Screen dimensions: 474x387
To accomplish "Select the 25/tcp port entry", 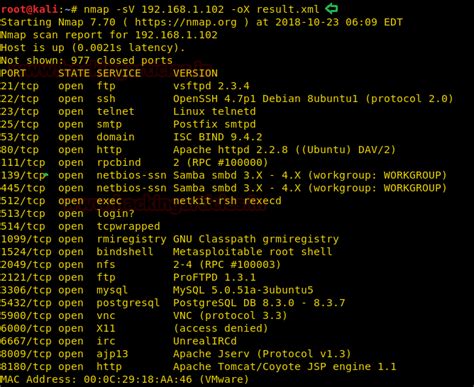I will [20, 124].
